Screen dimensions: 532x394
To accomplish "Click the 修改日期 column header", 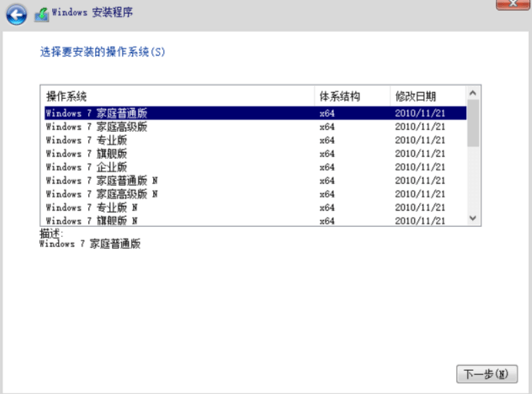I will tap(415, 96).
